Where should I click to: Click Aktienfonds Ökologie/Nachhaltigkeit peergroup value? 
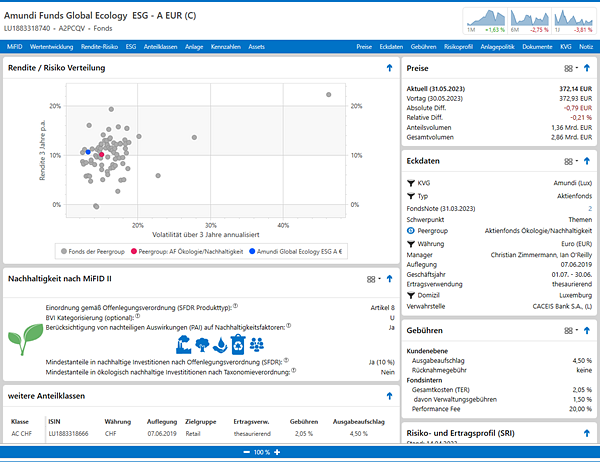pos(538,231)
